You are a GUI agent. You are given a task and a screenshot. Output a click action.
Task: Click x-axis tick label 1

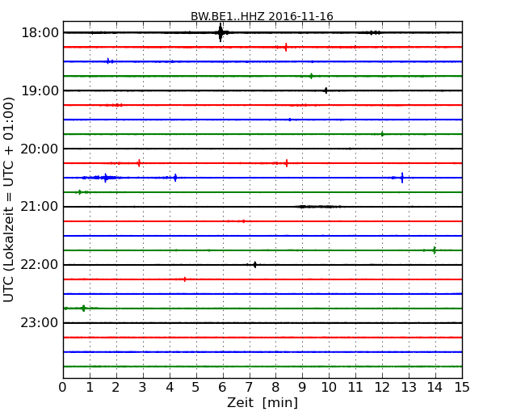pyautogui.click(x=90, y=387)
